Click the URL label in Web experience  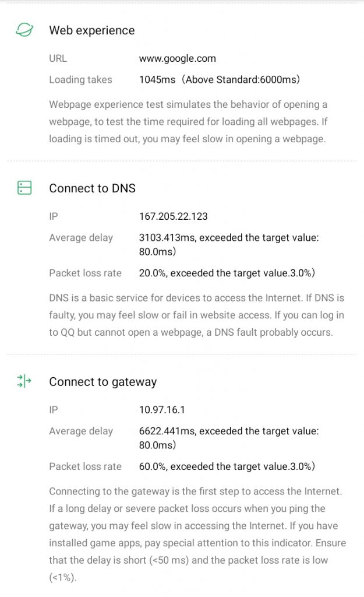pos(58,58)
